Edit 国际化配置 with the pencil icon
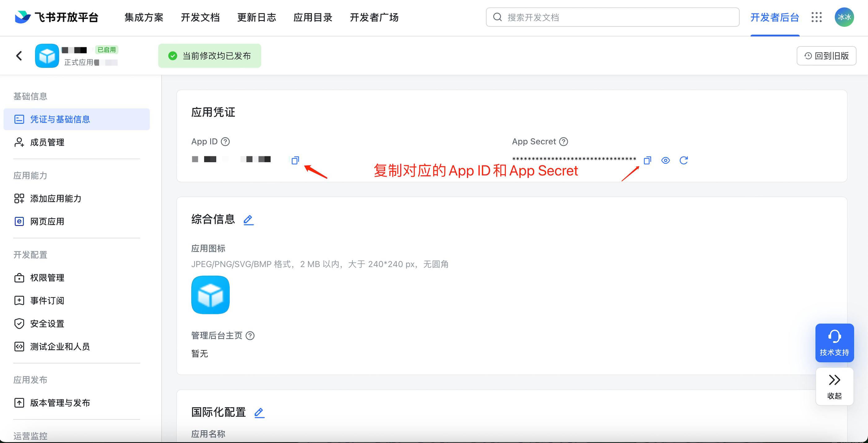Image resolution: width=868 pixels, height=443 pixels. coord(259,413)
